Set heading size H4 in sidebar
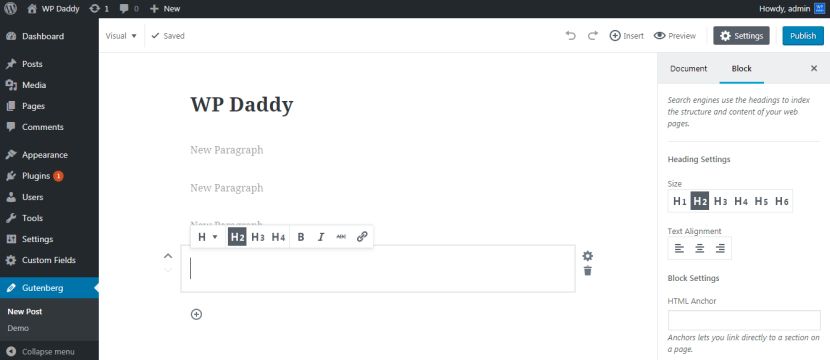 741,201
